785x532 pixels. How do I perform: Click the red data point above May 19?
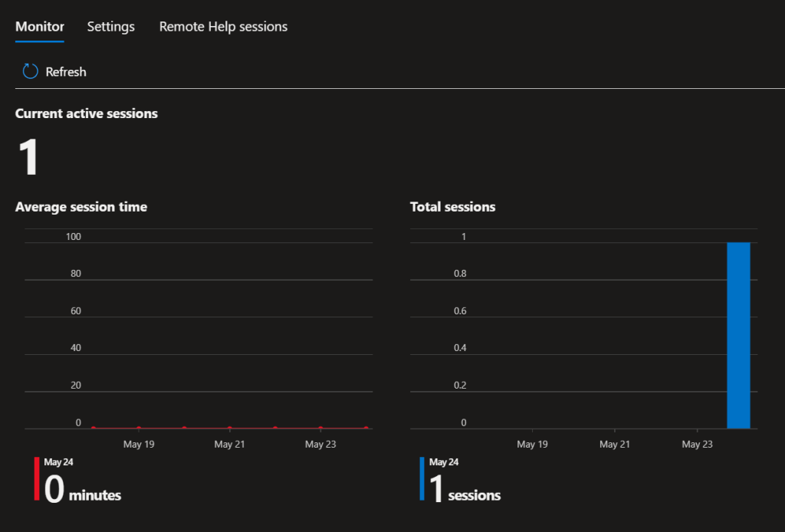click(x=139, y=428)
